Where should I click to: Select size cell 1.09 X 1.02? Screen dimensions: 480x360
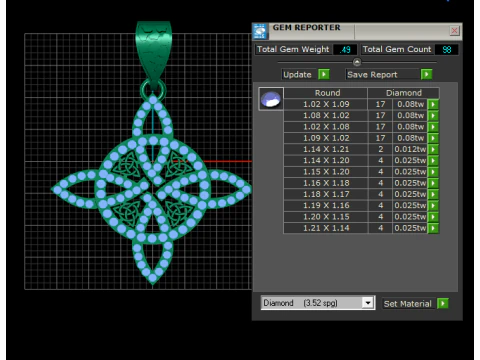point(326,138)
